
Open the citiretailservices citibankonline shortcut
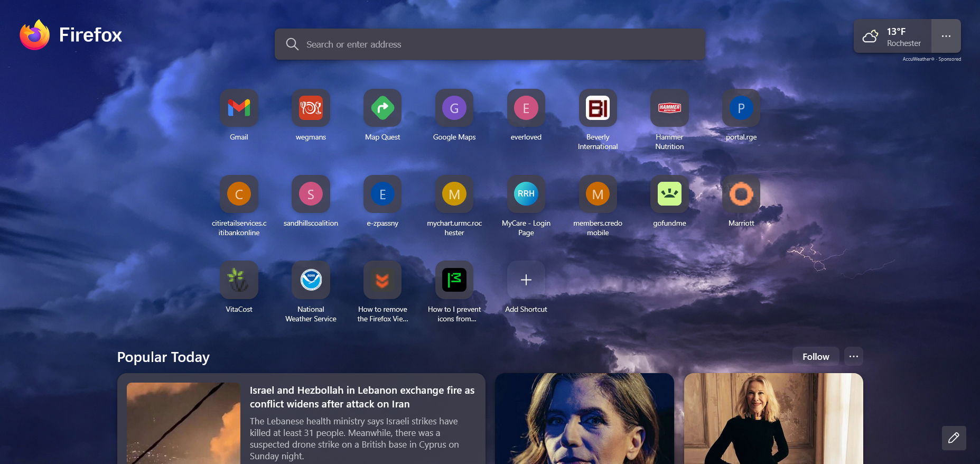[x=239, y=194]
